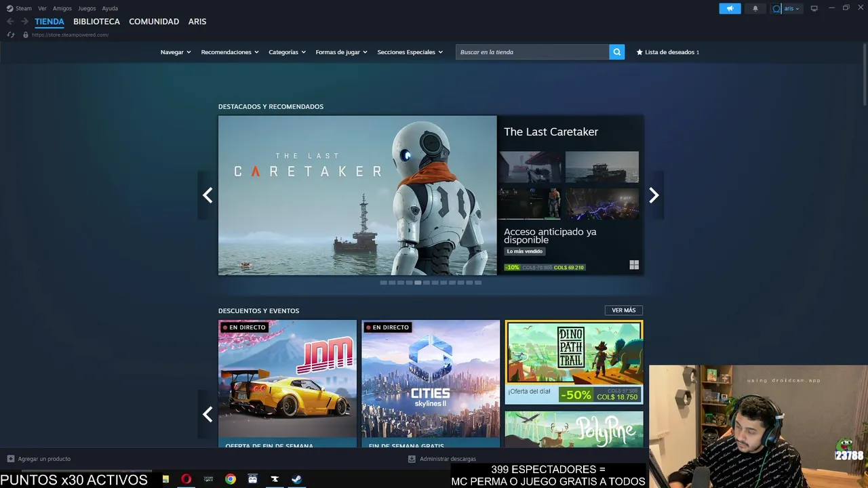Expand the Formas de jugar dropdown
The width and height of the screenshot is (868, 488).
[x=341, y=52]
